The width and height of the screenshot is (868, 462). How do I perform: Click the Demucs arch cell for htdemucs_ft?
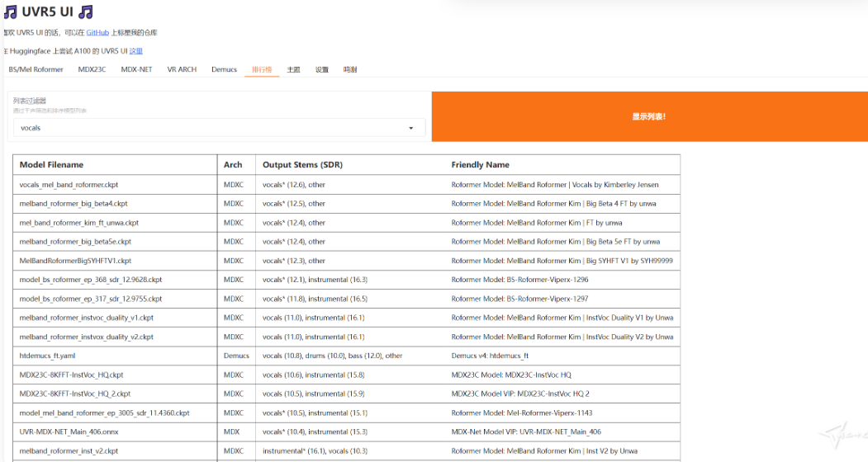coord(236,356)
